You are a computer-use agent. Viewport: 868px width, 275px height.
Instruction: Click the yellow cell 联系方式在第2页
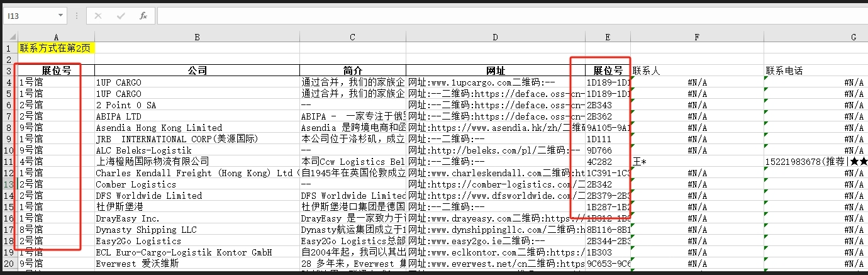pyautogui.click(x=56, y=48)
